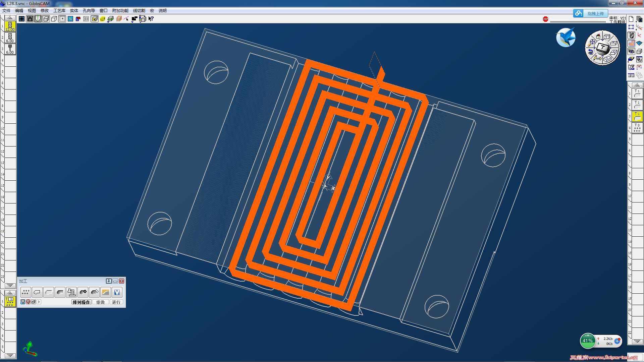Open the 工艺库 menu
644x362 pixels.
(59, 11)
